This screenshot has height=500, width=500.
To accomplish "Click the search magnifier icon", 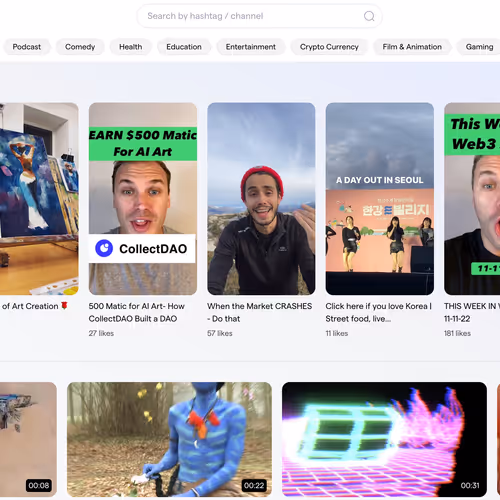I will [x=369, y=16].
